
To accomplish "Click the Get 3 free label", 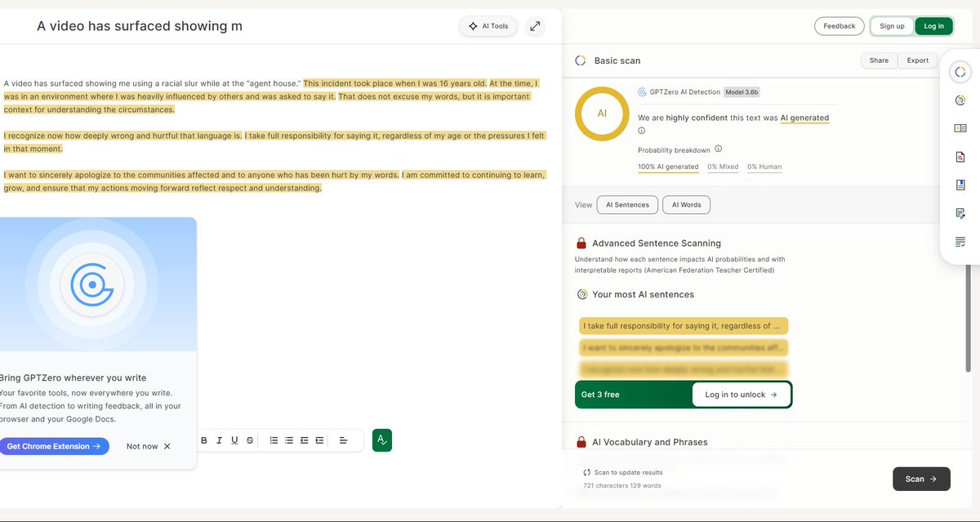I will coord(600,395).
